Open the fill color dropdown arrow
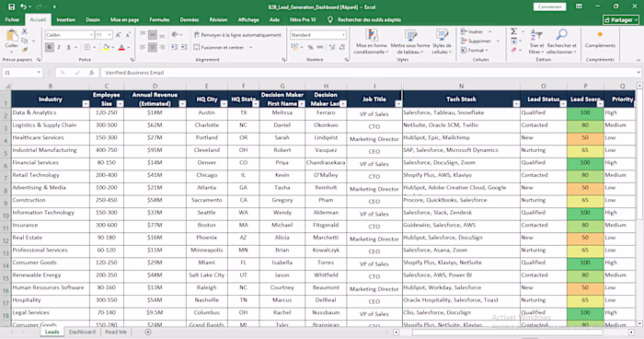This screenshot has width=644, height=339. (x=112, y=47)
